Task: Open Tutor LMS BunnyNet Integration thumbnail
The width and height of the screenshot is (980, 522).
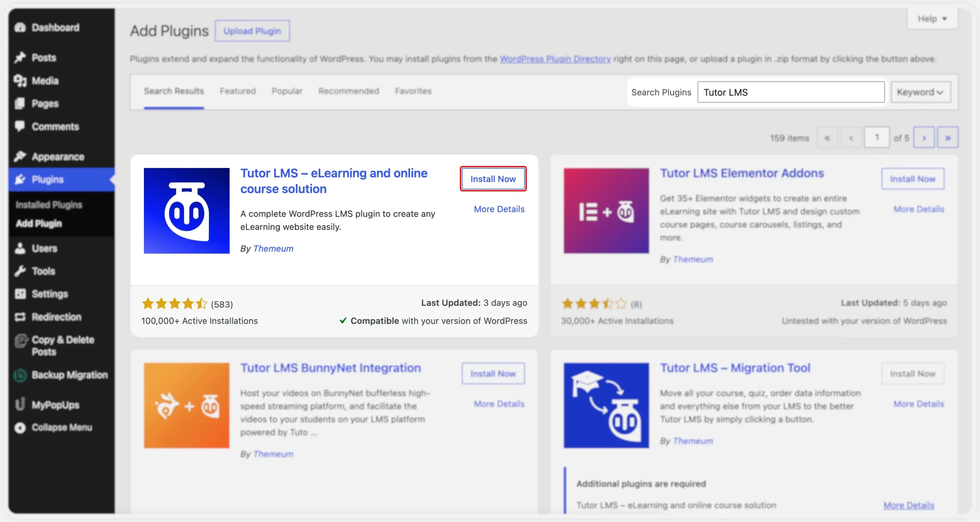Action: [x=186, y=405]
